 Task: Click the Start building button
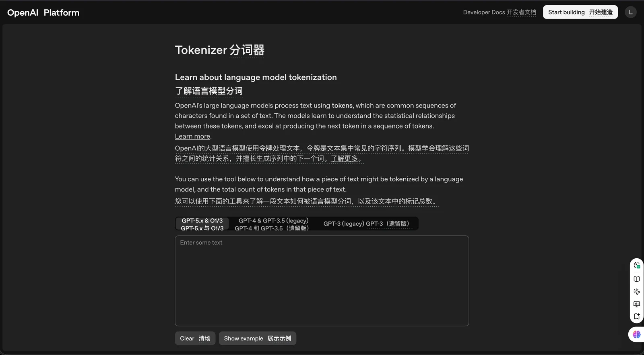coord(580,12)
